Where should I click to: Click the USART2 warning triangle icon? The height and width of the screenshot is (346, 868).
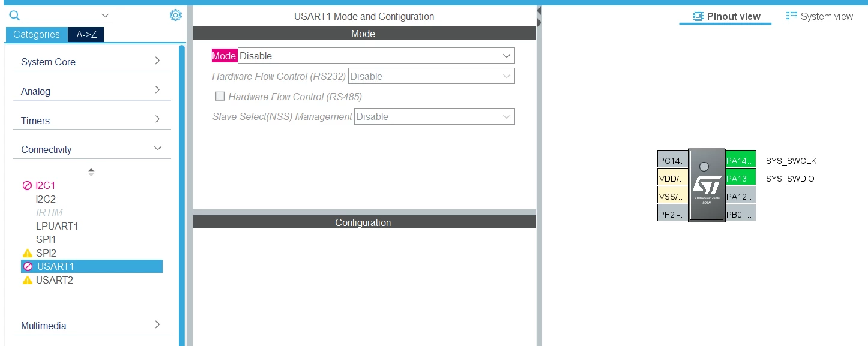point(27,280)
